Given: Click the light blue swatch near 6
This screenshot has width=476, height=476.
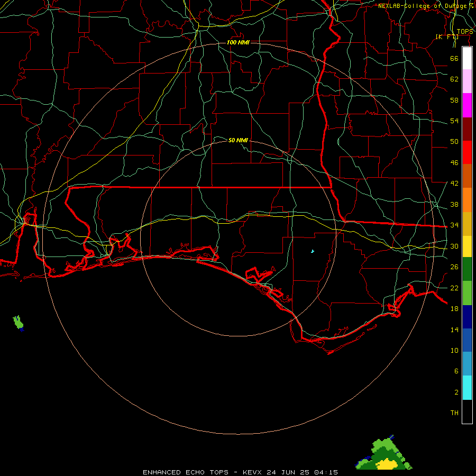Looking at the screenshot, I should (x=467, y=364).
